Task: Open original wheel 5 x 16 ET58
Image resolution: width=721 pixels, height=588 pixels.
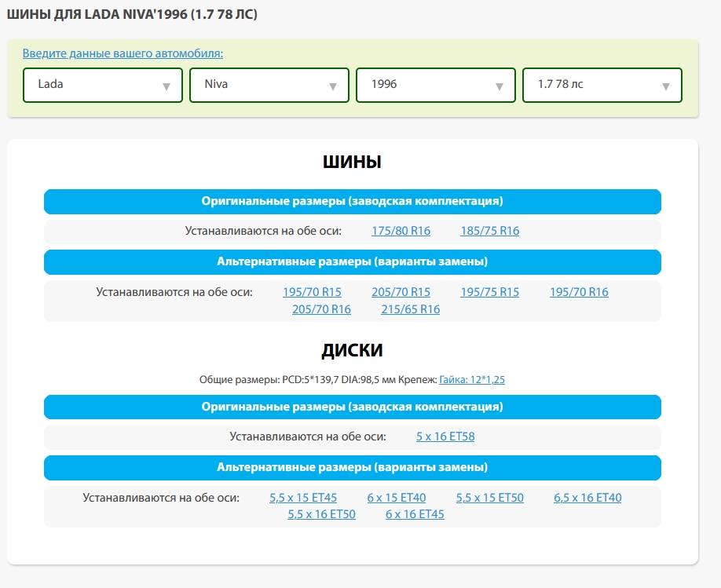Action: 445,436
